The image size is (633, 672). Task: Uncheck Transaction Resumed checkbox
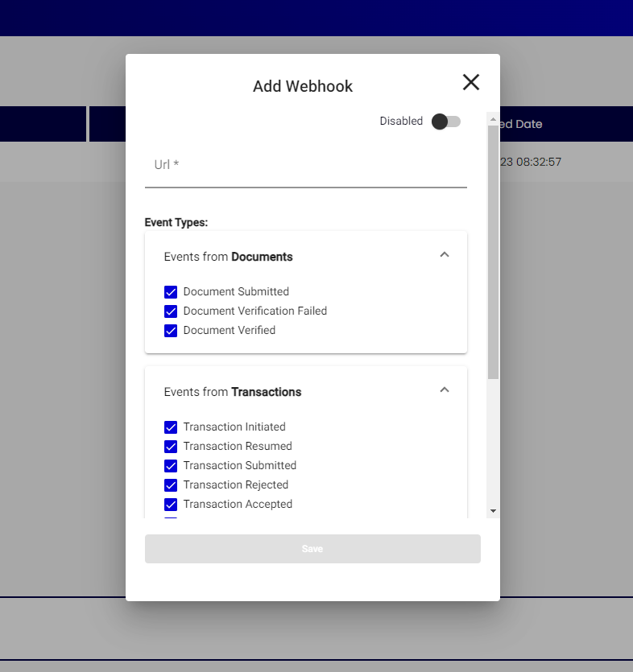[171, 446]
